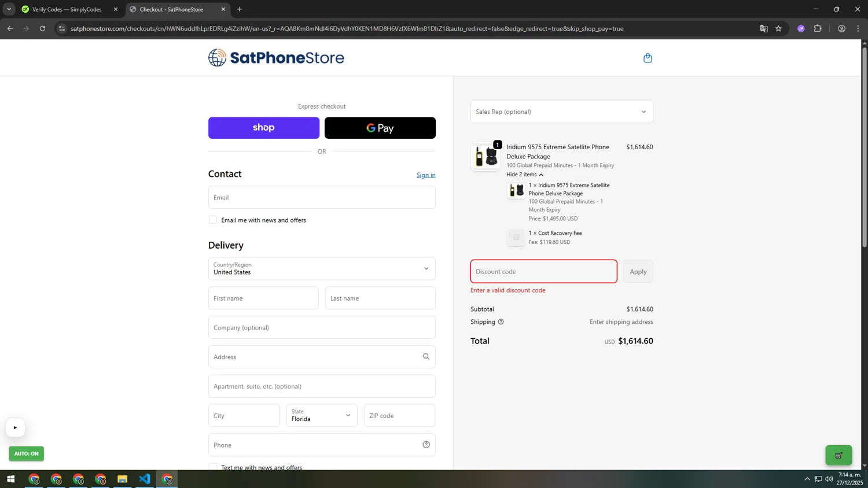This screenshot has width=868, height=488.
Task: Switch to Verify Codes — SimplyCodes tab
Action: tap(67, 9)
